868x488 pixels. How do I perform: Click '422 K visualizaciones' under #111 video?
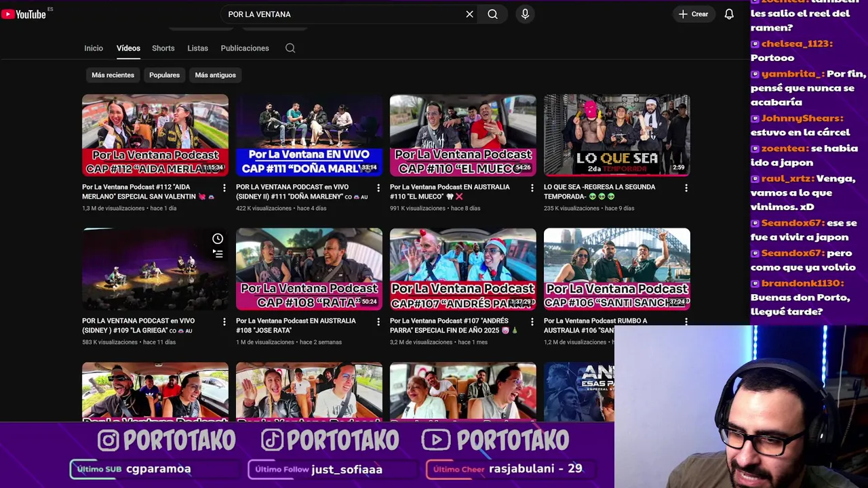pyautogui.click(x=264, y=209)
